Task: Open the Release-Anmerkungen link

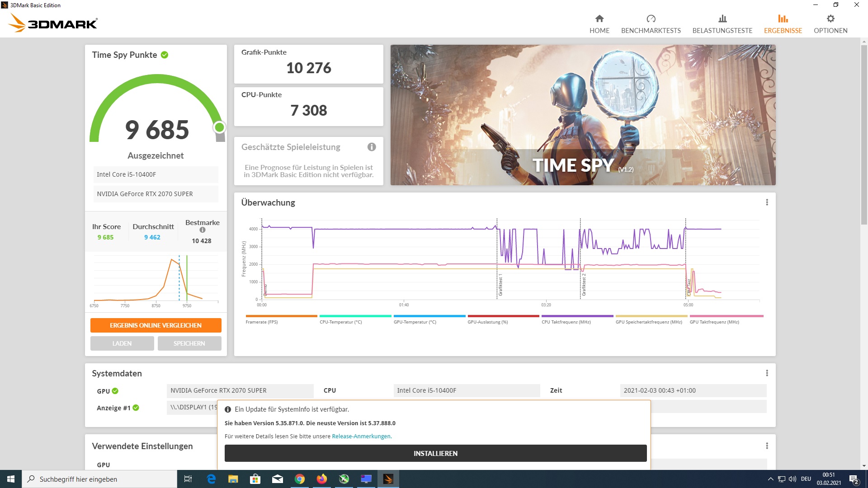Action: click(361, 436)
